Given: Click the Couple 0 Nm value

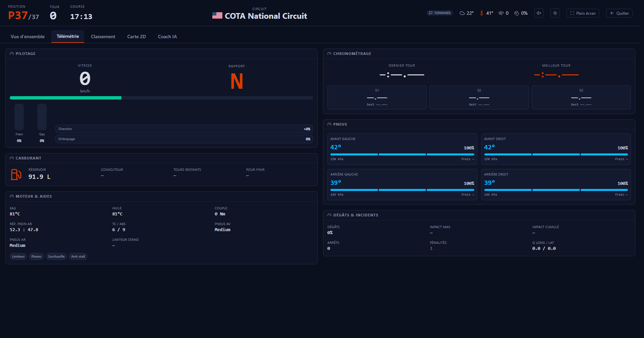Looking at the screenshot, I should 220,214.
